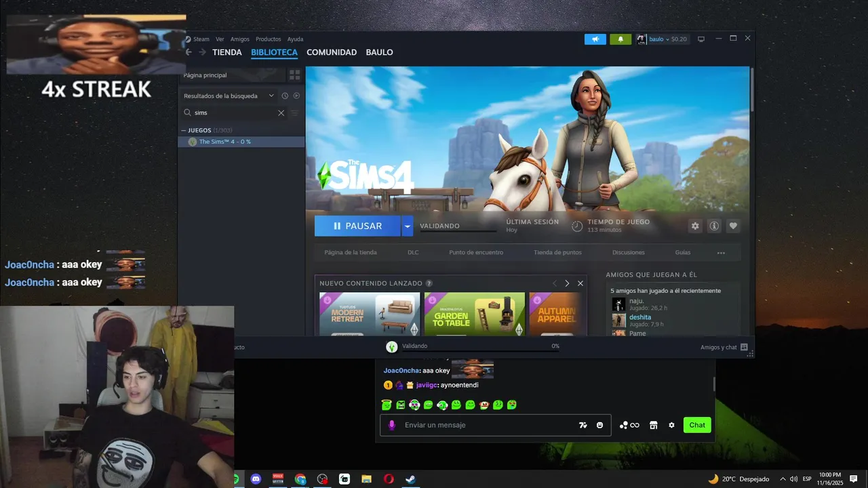Viewport: 868px width, 488px height.
Task: Open Punto de encuentro
Action: click(476, 253)
